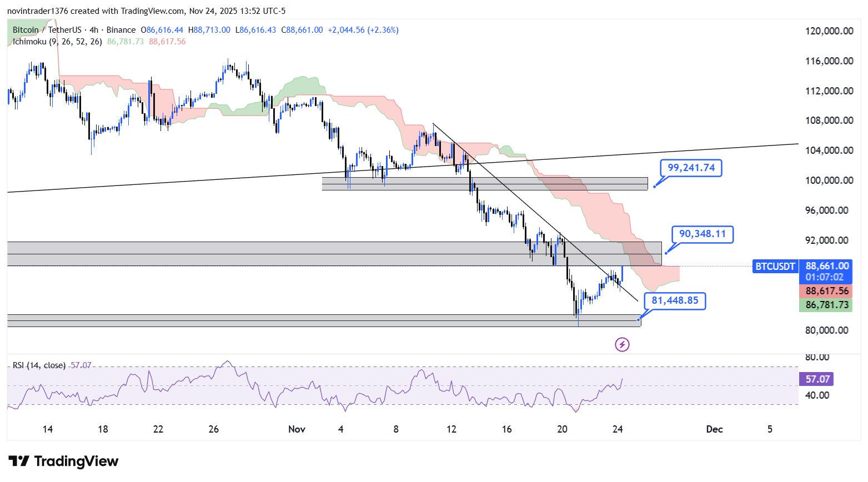The image size is (868, 482).
Task: Open the Ichimoku (9, 26, 52, 26) indicator legend
Action: click(57, 42)
